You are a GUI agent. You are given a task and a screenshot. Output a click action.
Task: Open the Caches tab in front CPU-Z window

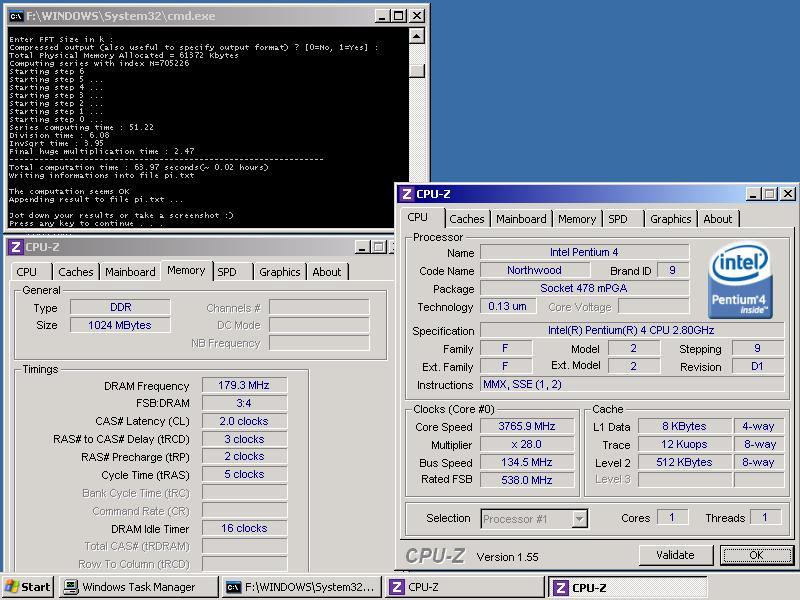(466, 219)
